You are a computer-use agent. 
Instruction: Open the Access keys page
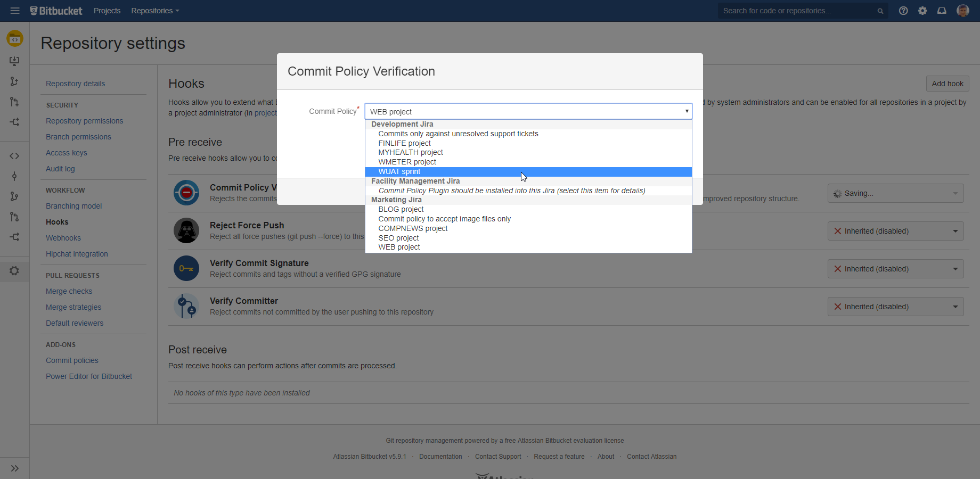(66, 153)
